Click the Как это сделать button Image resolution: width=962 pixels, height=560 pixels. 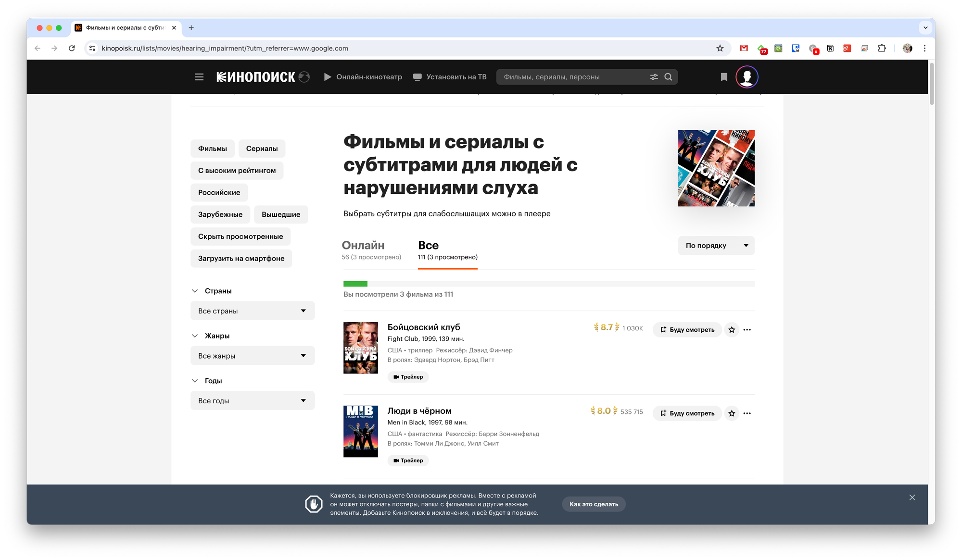[594, 504]
